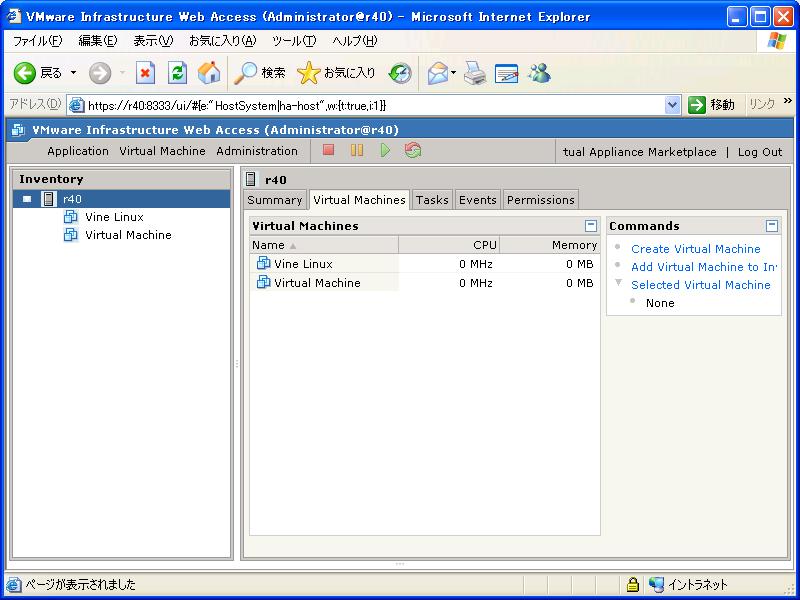
Task: Click the Print icon in toolbar
Action: click(474, 73)
